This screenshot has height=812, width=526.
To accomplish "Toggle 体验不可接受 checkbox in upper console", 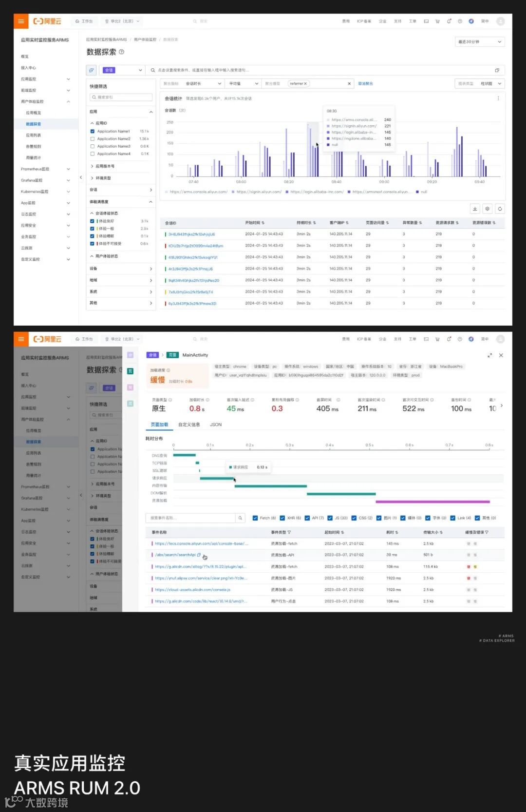I will click(x=92, y=243).
